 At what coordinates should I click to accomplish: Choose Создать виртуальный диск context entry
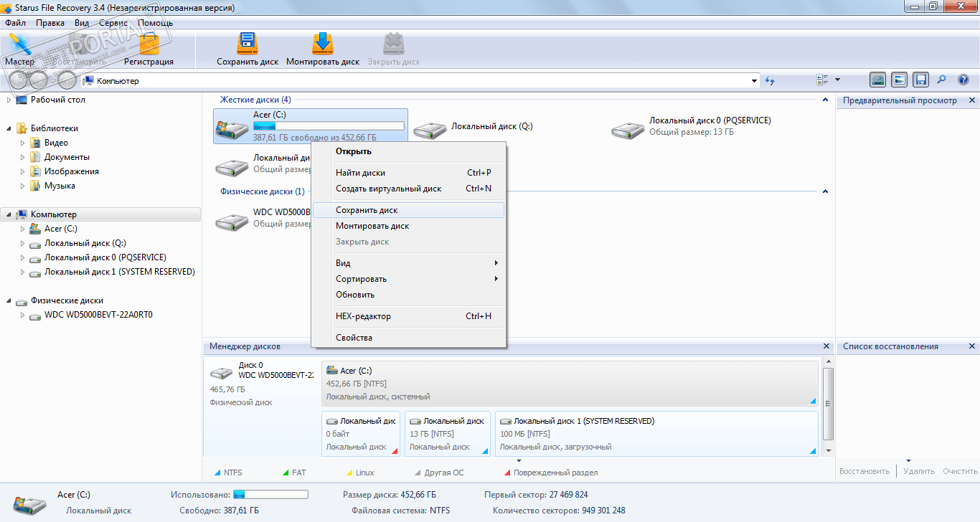[x=408, y=189]
